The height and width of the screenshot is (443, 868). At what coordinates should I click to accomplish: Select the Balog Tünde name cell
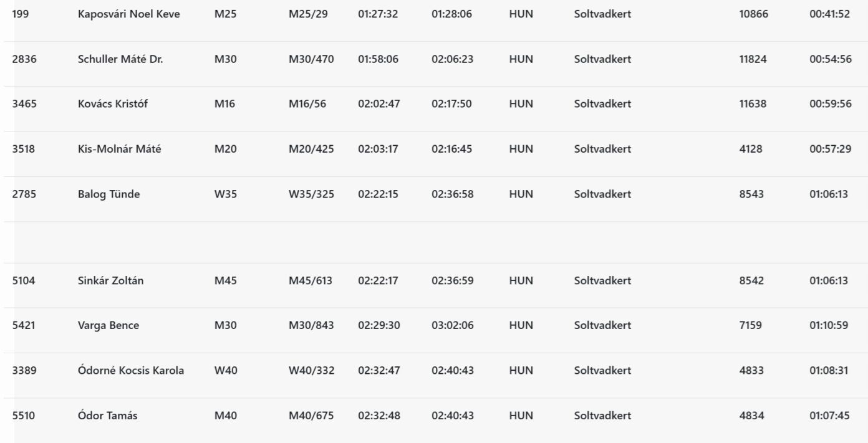click(109, 194)
